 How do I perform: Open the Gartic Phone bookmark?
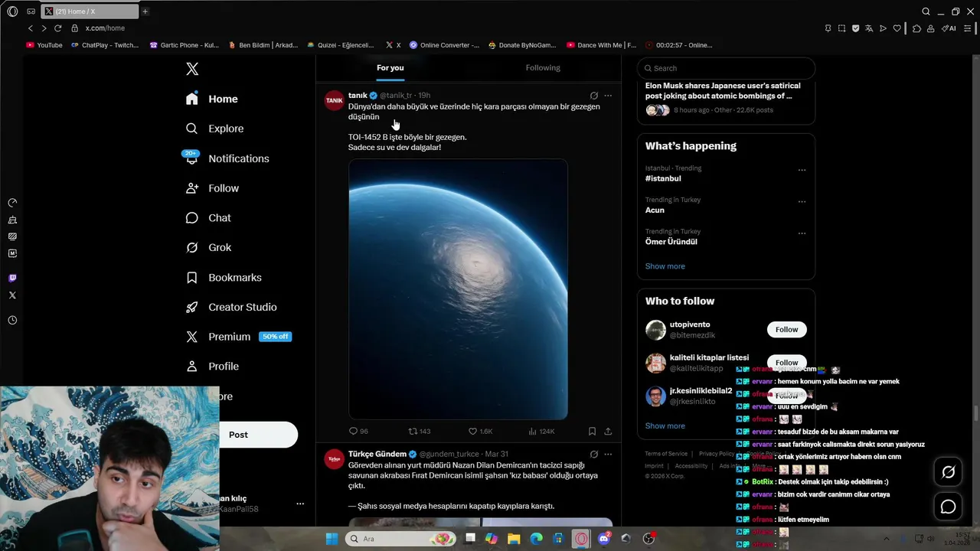coord(185,45)
